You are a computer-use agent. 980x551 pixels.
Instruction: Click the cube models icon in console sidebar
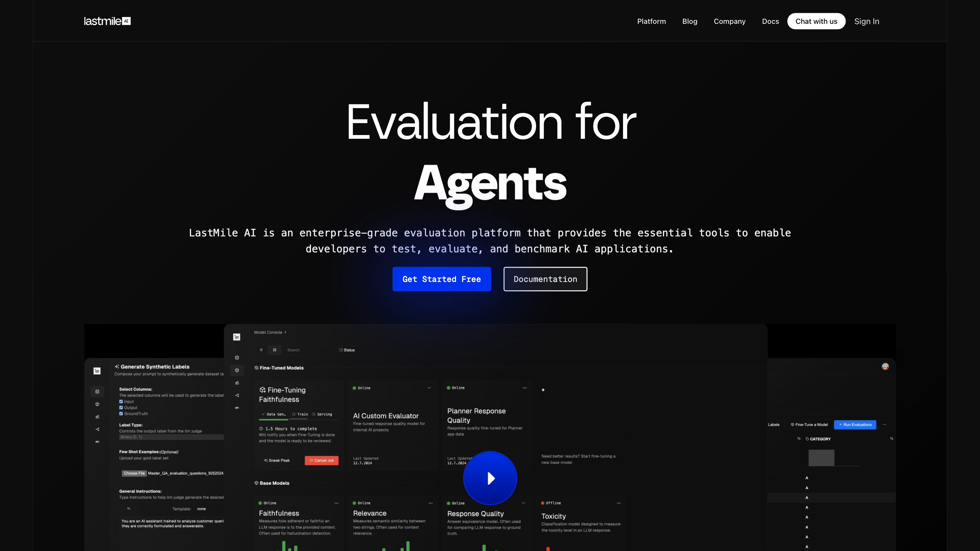coord(237,370)
